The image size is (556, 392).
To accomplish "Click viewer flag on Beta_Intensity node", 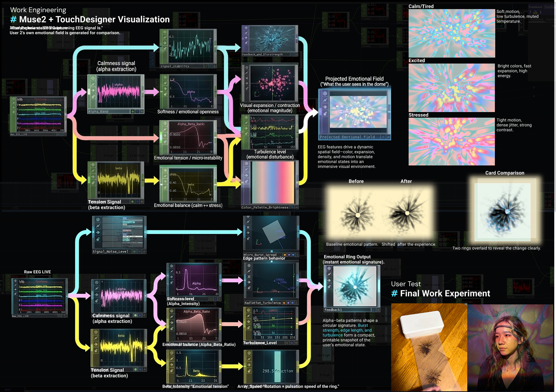I will coord(171,353).
